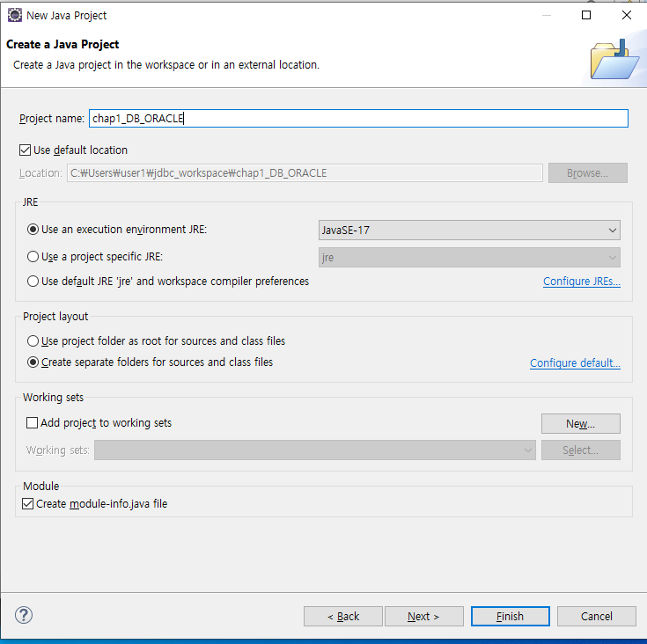Image resolution: width=647 pixels, height=644 pixels.
Task: Uncheck Create module-info.java file
Action: coord(27,504)
